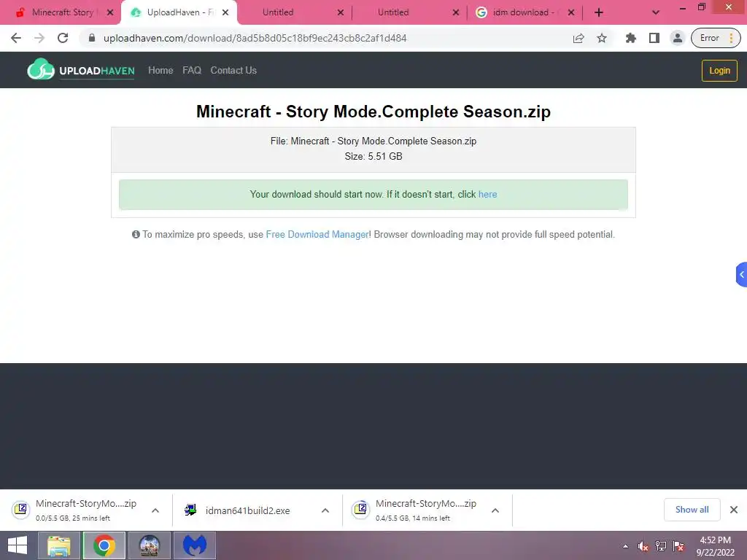Viewport: 747px width, 560px height.
Task: Expand options for the 25 mins left download
Action: pos(155,510)
